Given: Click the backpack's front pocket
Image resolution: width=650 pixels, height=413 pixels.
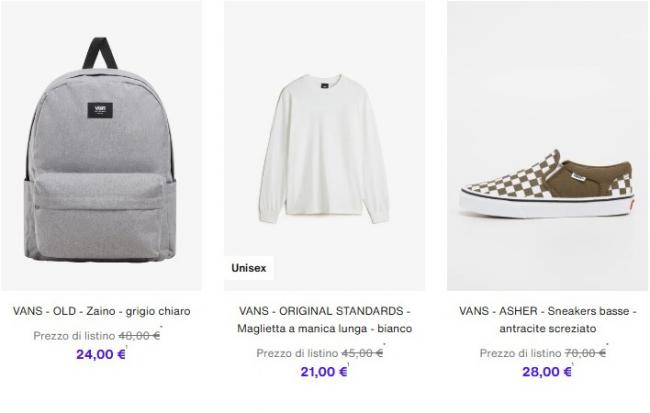Looking at the screenshot, I should point(99,216).
